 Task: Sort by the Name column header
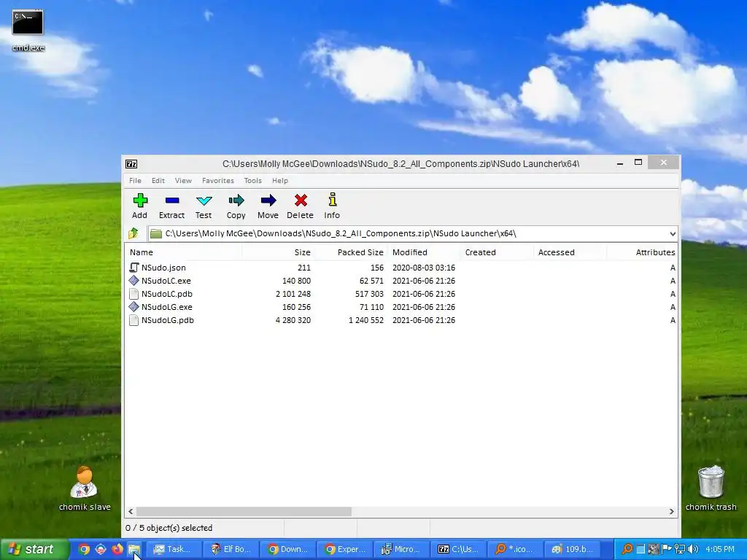185,252
